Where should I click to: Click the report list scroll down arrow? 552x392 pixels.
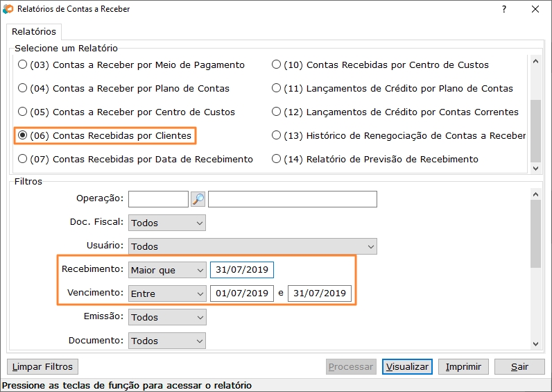pos(536,169)
